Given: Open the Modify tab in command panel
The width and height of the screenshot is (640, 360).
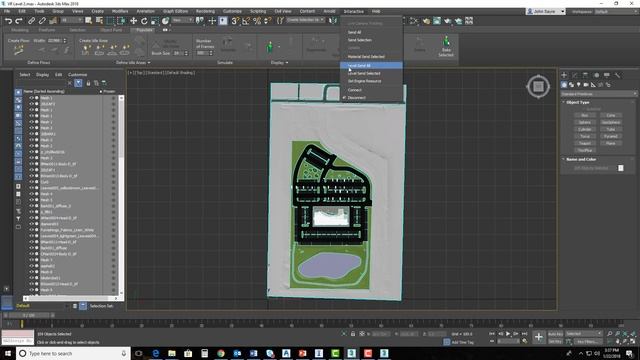Looking at the screenshot, I should pyautogui.click(x=575, y=75).
